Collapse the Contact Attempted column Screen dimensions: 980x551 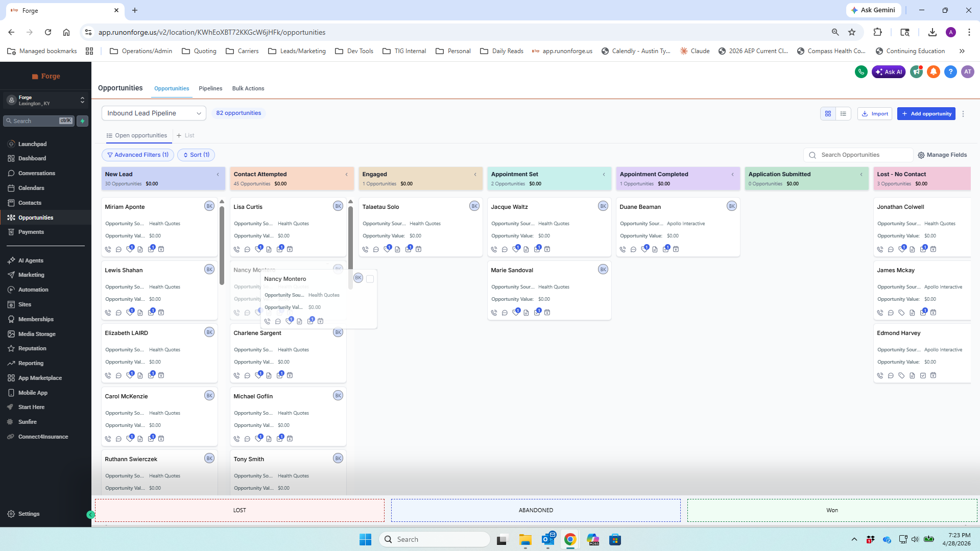point(347,175)
